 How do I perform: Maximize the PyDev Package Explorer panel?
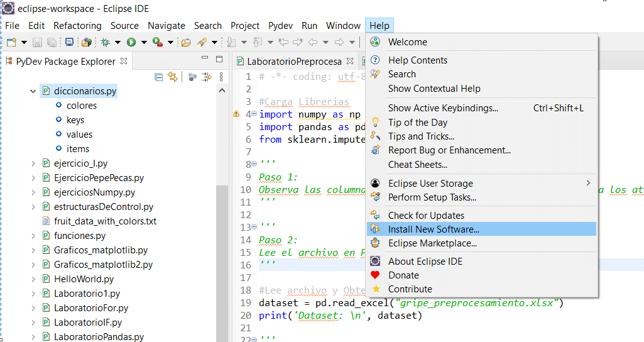219,59
